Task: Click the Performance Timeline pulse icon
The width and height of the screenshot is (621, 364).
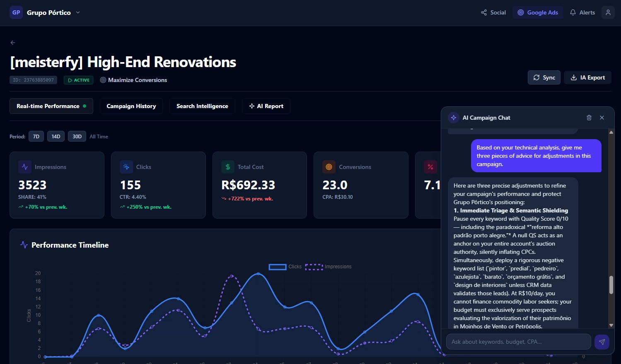Action: point(24,245)
